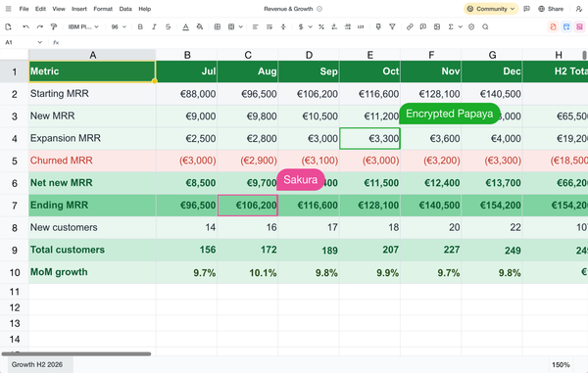Click the data validation icon beside filter

[378, 26]
